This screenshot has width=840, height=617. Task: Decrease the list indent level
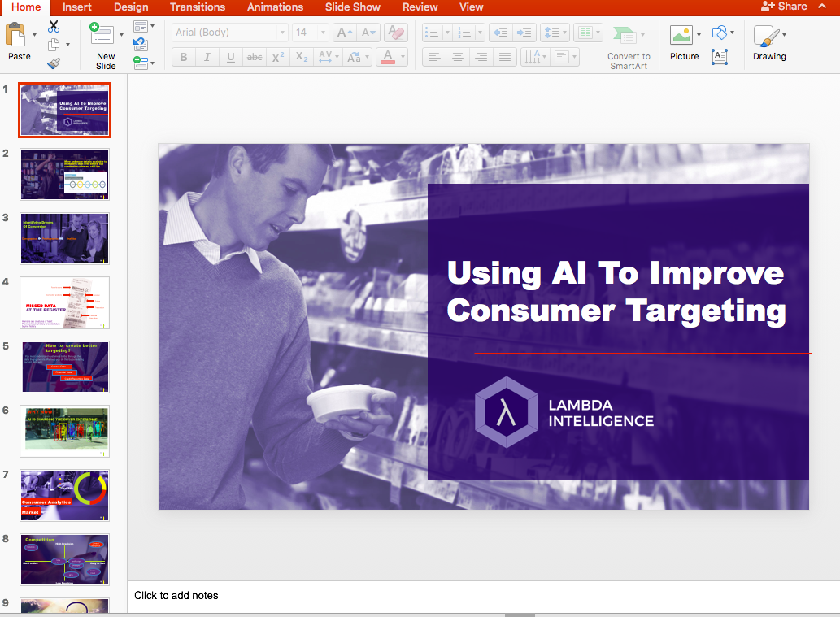[500, 33]
